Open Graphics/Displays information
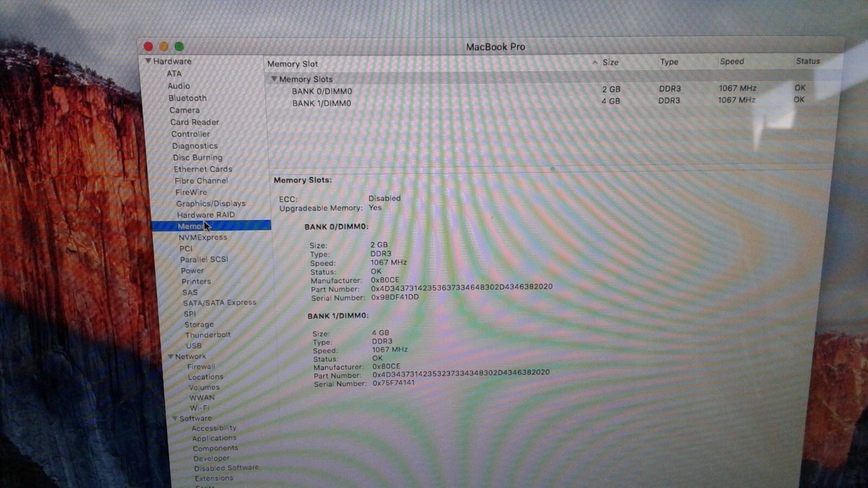Image resolution: width=868 pixels, height=488 pixels. [x=210, y=203]
